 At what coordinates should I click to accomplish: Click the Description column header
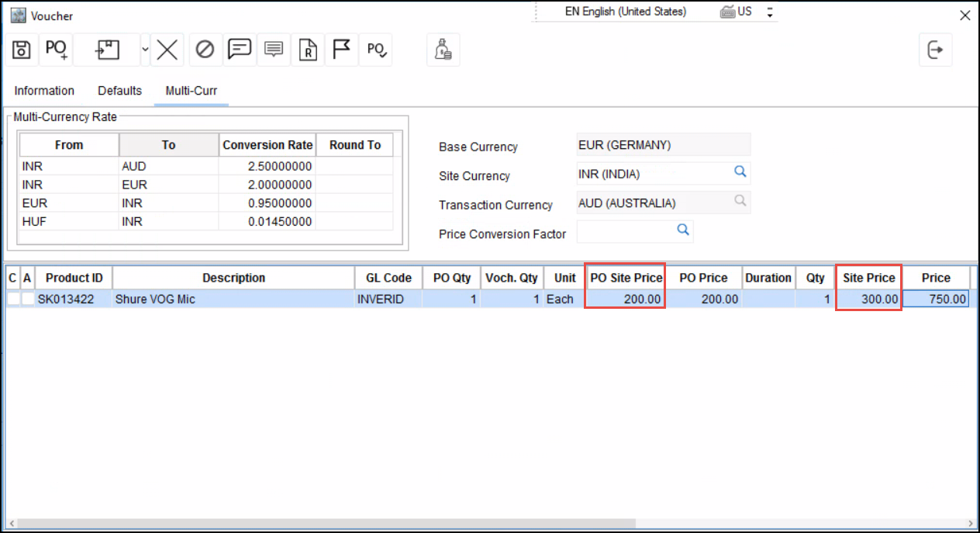click(x=233, y=278)
